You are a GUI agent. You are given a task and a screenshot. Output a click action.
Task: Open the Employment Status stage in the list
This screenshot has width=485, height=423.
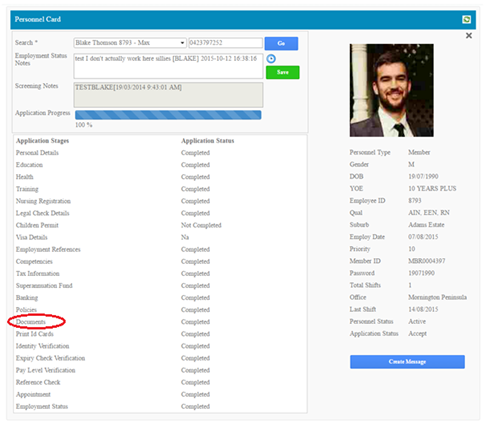pyautogui.click(x=42, y=406)
